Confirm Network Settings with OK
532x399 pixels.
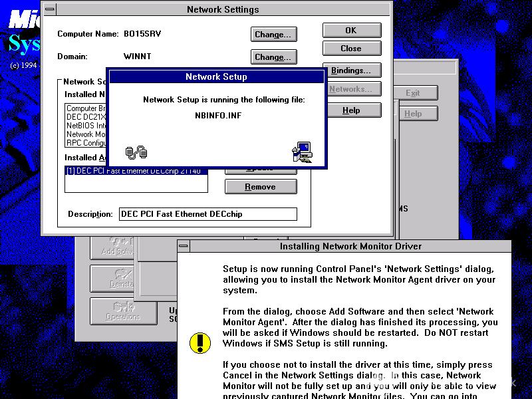(x=352, y=31)
